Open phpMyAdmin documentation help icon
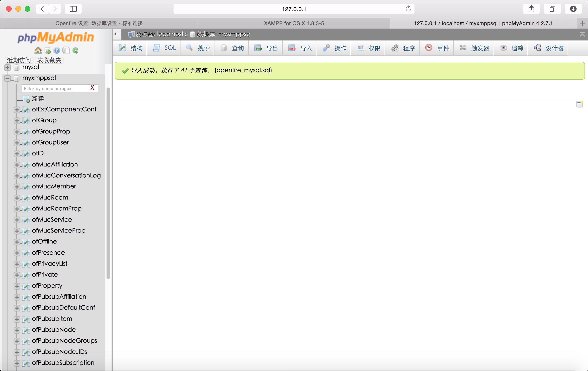 tap(57, 50)
